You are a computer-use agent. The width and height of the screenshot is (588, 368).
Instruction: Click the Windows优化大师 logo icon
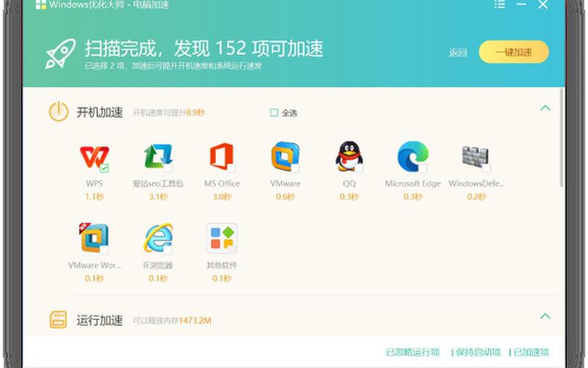click(x=40, y=5)
